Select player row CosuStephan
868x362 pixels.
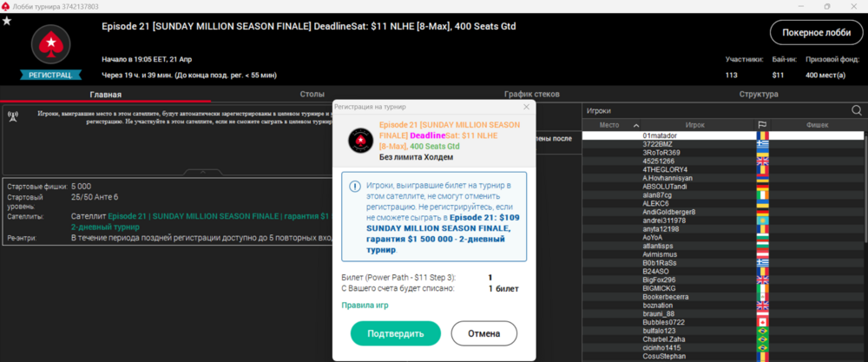tap(723, 356)
